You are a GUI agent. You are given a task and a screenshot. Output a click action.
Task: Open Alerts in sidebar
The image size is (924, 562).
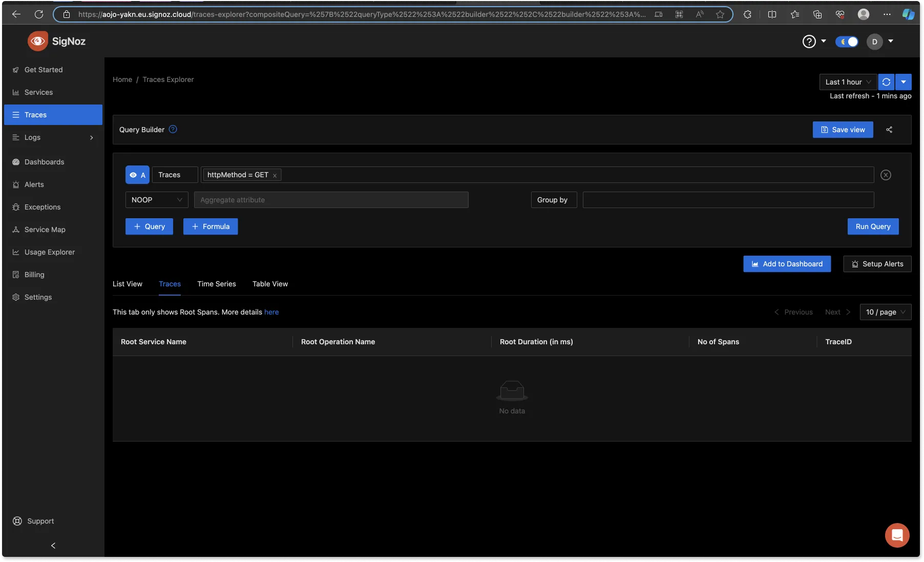(x=53, y=184)
